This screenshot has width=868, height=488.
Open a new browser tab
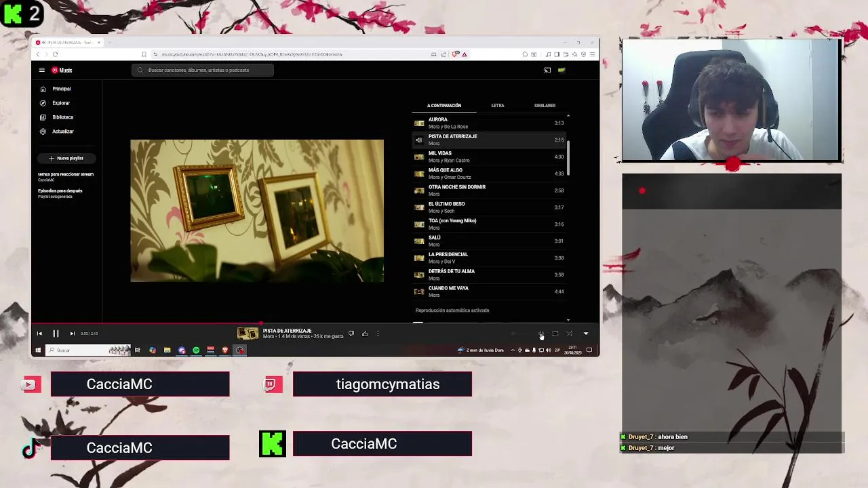[x=110, y=42]
